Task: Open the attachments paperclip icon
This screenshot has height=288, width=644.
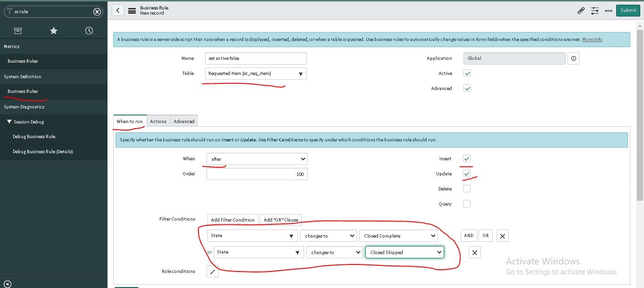Action: [581, 10]
